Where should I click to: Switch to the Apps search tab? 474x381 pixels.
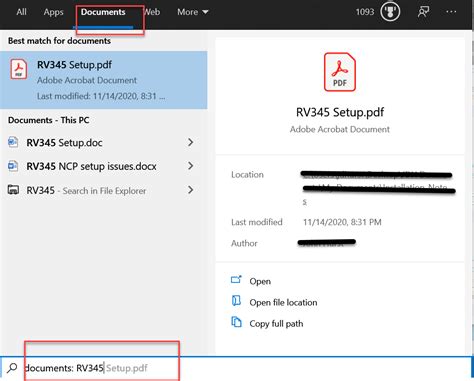[x=53, y=12]
